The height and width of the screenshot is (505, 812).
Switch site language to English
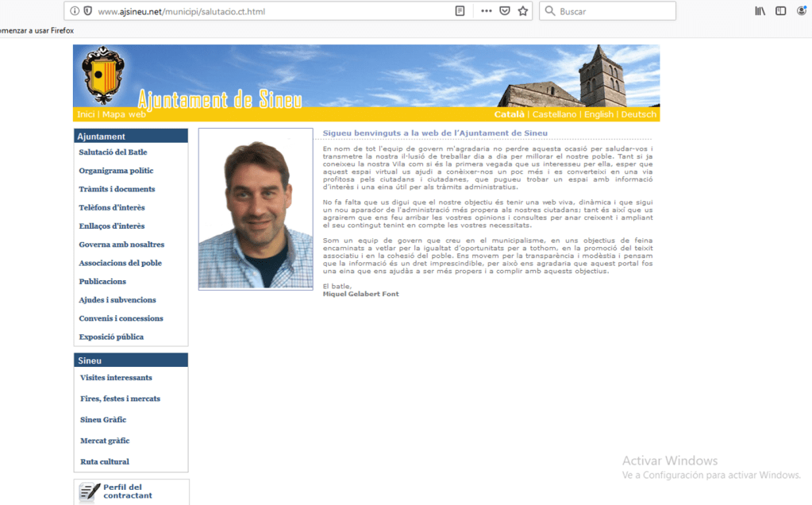(598, 114)
